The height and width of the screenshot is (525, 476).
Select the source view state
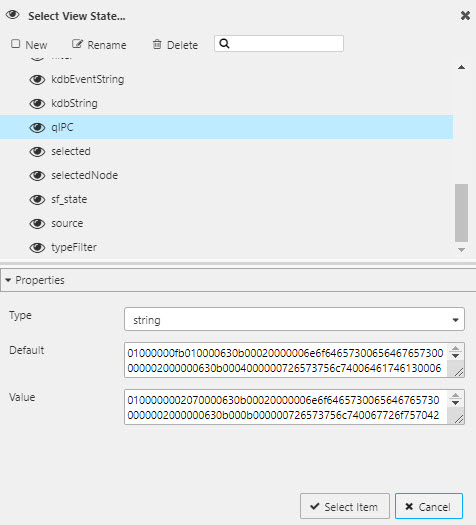(x=226, y=224)
